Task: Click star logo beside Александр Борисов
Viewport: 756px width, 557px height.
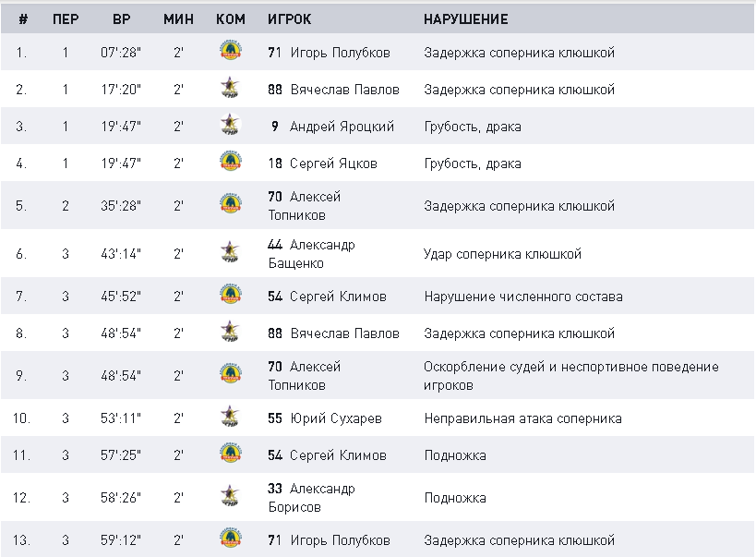Action: [230, 496]
